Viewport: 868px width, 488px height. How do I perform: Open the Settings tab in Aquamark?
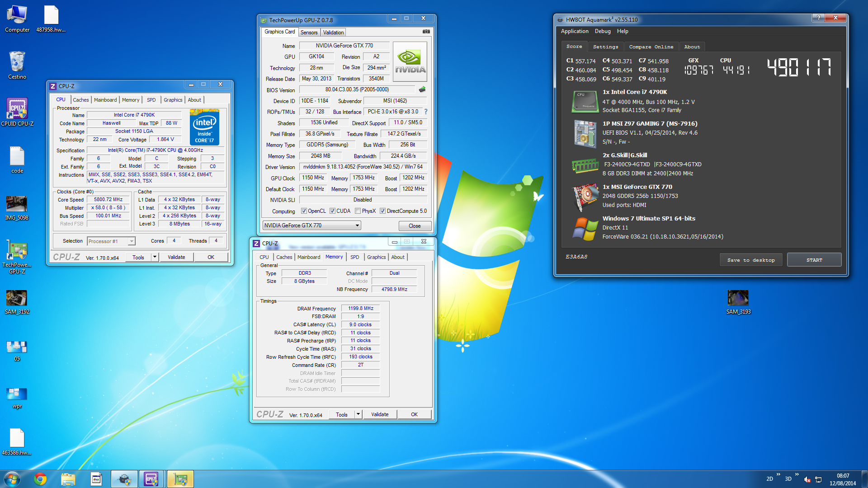point(605,47)
